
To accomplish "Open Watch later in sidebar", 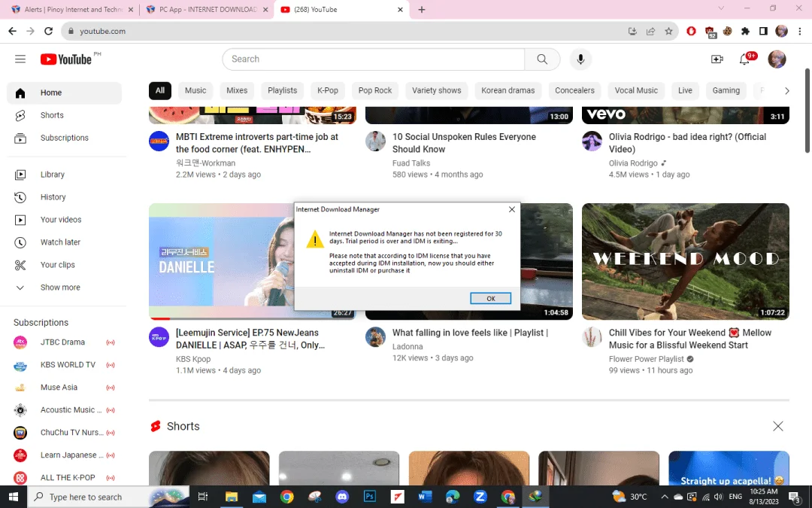I will [x=64, y=242].
